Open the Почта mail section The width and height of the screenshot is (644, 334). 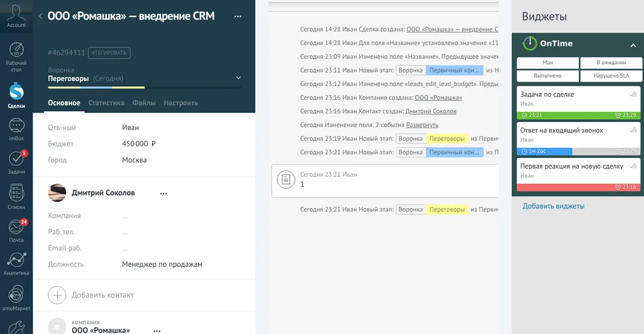(16, 231)
